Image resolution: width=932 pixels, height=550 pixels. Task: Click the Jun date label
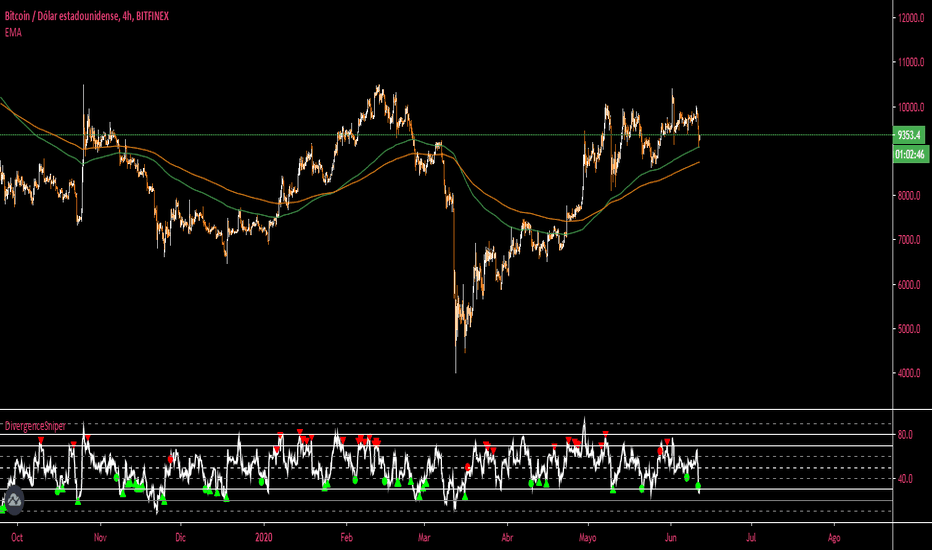tap(671, 538)
